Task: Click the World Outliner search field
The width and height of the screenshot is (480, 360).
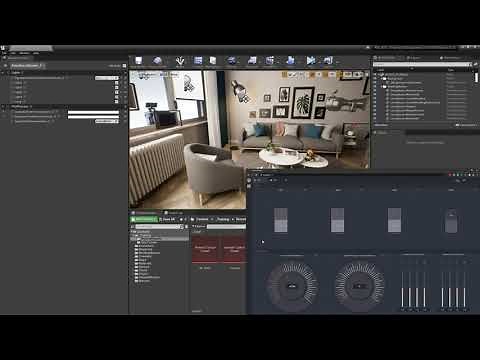Action: 422,64
